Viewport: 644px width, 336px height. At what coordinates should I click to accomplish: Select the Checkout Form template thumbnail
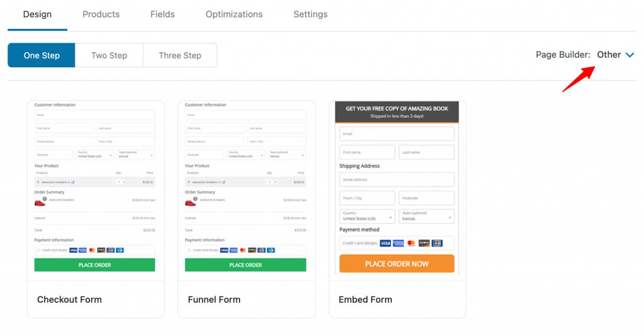[x=96, y=190]
